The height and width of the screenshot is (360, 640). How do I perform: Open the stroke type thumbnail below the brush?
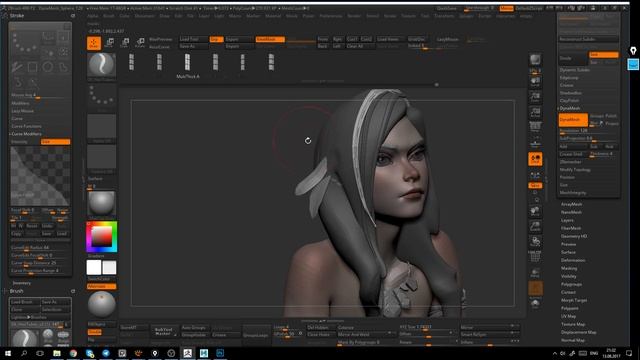[102, 97]
